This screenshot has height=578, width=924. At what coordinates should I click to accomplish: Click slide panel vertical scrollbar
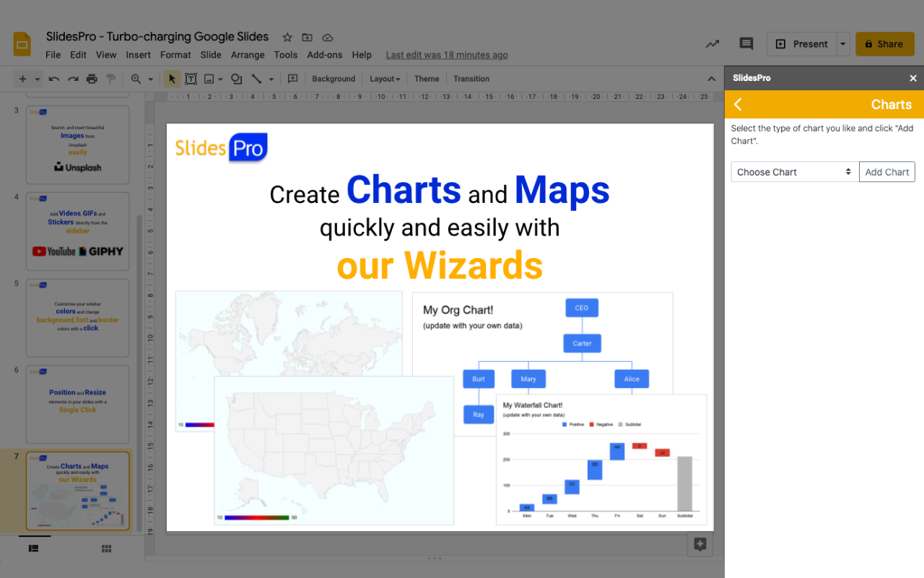point(140,372)
